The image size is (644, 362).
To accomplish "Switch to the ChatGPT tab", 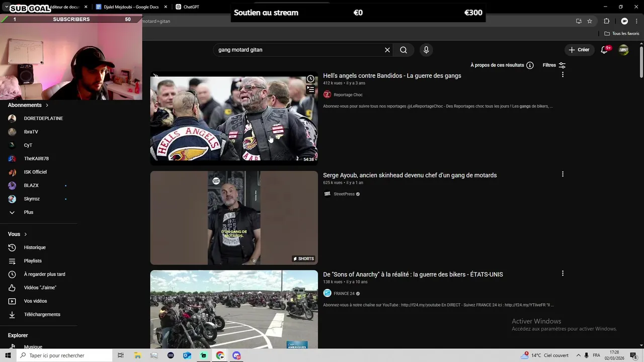I will click(191, 7).
